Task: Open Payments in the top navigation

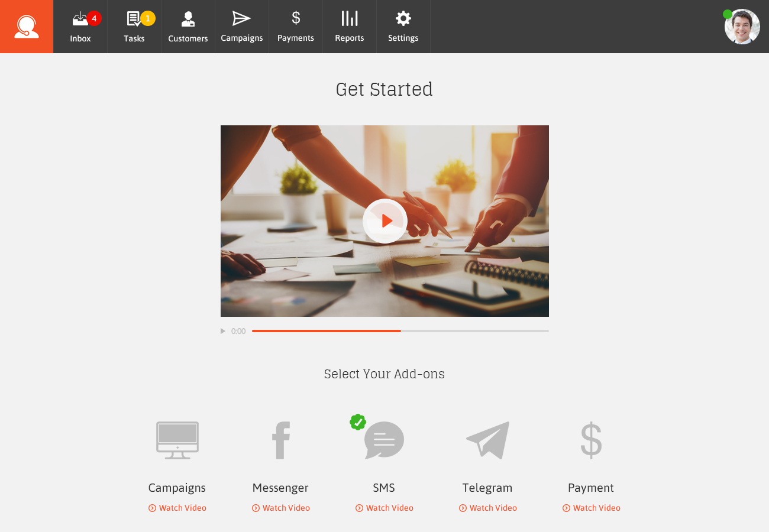Action: tap(296, 27)
